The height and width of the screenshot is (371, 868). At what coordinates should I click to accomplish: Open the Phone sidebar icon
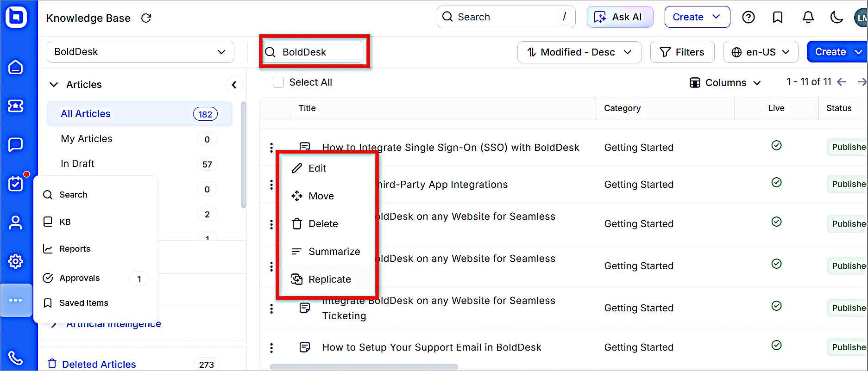(16, 358)
